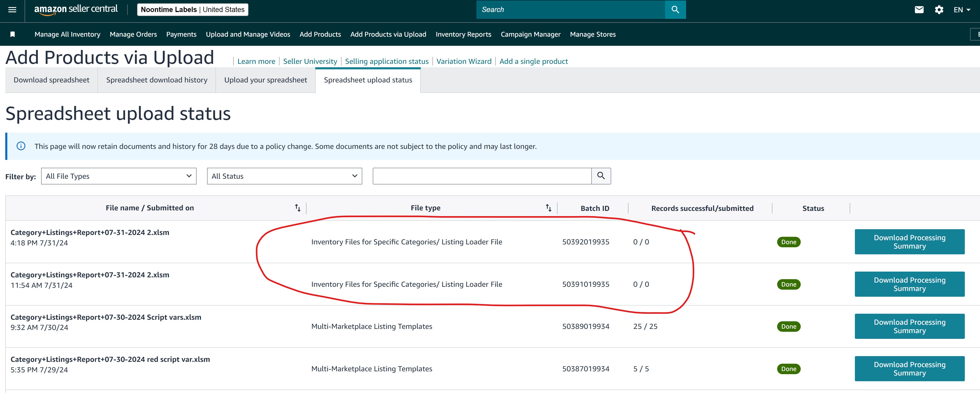Screen dimensions: 980x393
Task: Open the All Status dropdown
Action: click(x=285, y=176)
